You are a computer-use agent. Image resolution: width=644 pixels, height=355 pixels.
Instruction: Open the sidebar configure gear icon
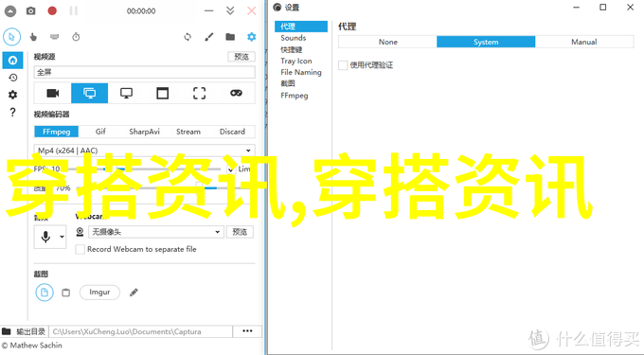pos(12,95)
